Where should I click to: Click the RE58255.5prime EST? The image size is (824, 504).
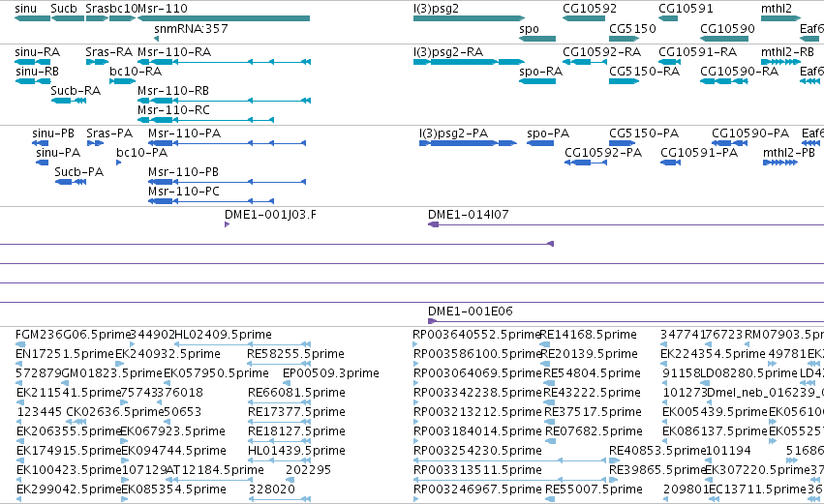pos(279,364)
